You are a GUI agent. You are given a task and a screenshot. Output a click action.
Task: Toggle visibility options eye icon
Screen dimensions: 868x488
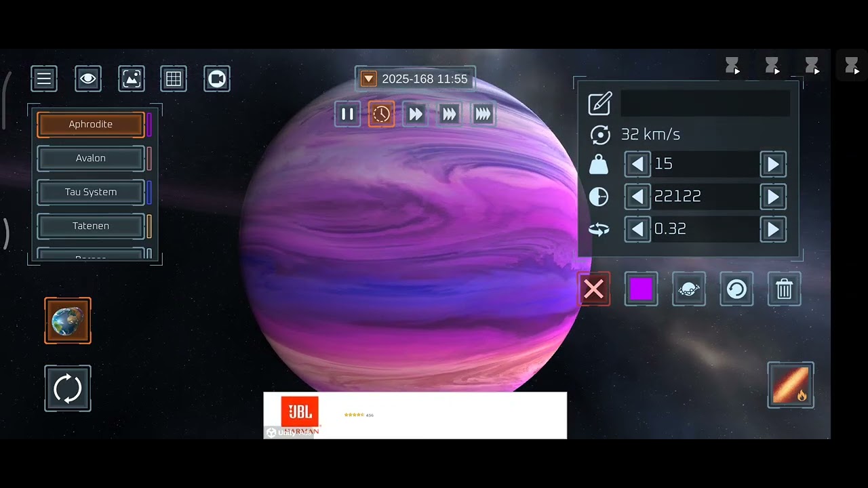click(x=88, y=79)
